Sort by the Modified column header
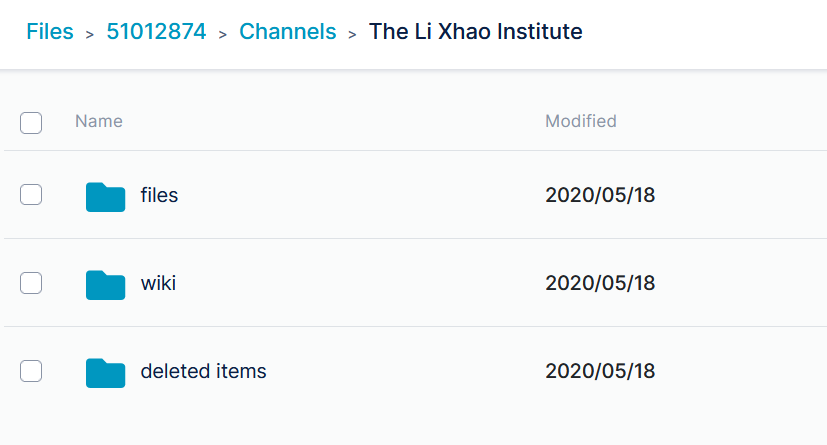Screen dimensions: 827x445 pyautogui.click(x=581, y=121)
